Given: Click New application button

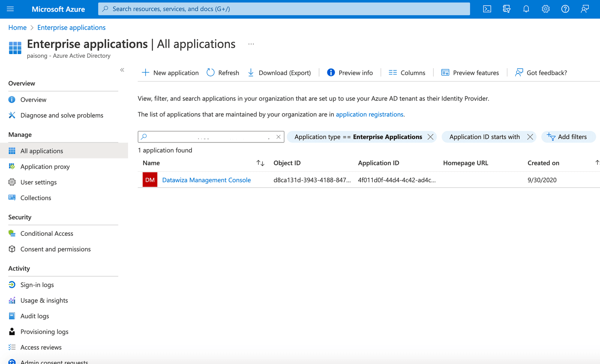Looking at the screenshot, I should (x=170, y=73).
